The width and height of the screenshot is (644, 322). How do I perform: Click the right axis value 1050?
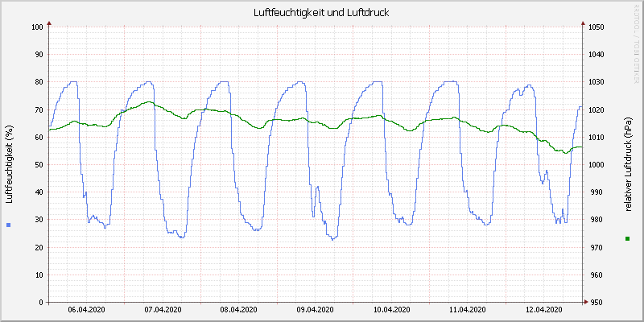click(596, 27)
